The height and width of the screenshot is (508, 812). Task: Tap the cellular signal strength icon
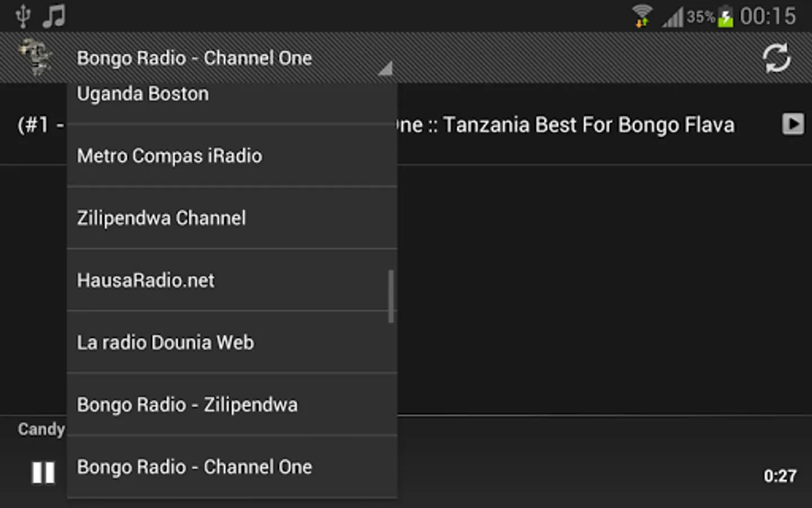[673, 17]
